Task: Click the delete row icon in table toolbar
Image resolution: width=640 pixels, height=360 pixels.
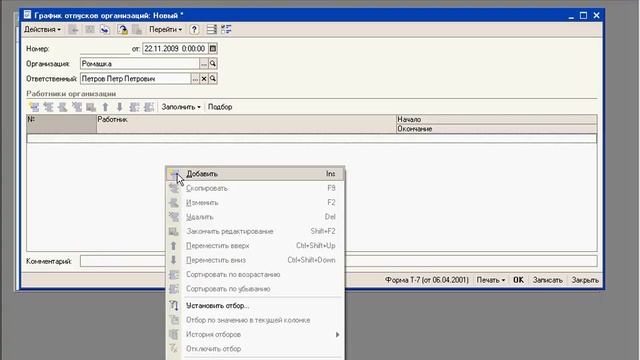Action: click(77, 107)
